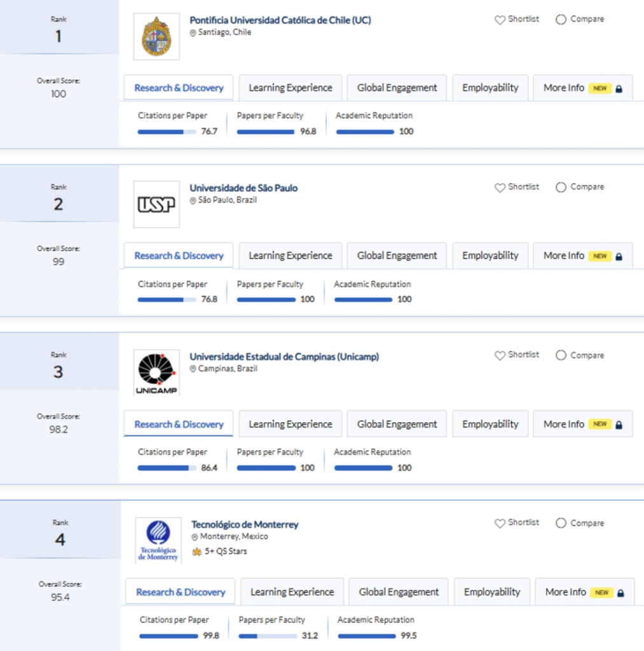The height and width of the screenshot is (651, 644).
Task: Click location pin icon beside Campinas, Brazil
Action: point(193,369)
